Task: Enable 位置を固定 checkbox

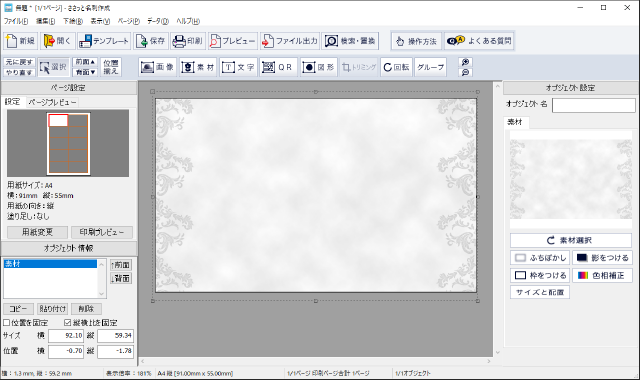Action: point(7,323)
